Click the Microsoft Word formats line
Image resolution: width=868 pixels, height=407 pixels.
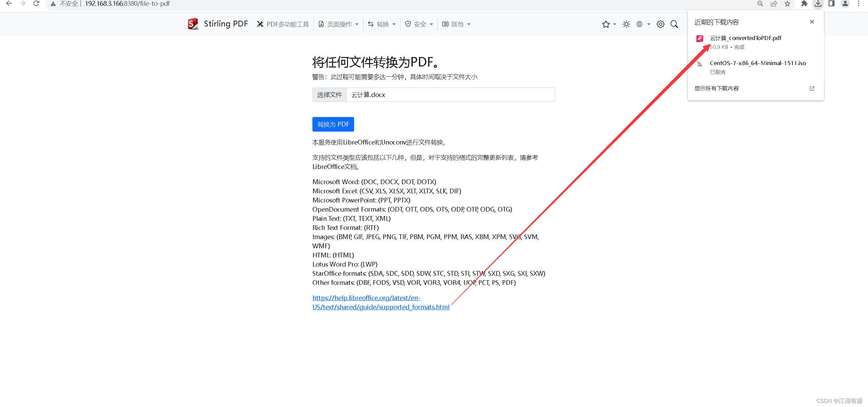374,182
